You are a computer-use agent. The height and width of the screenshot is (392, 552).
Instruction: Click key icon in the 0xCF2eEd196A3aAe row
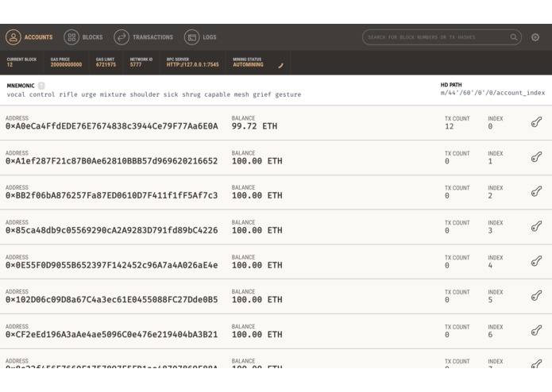tap(536, 330)
